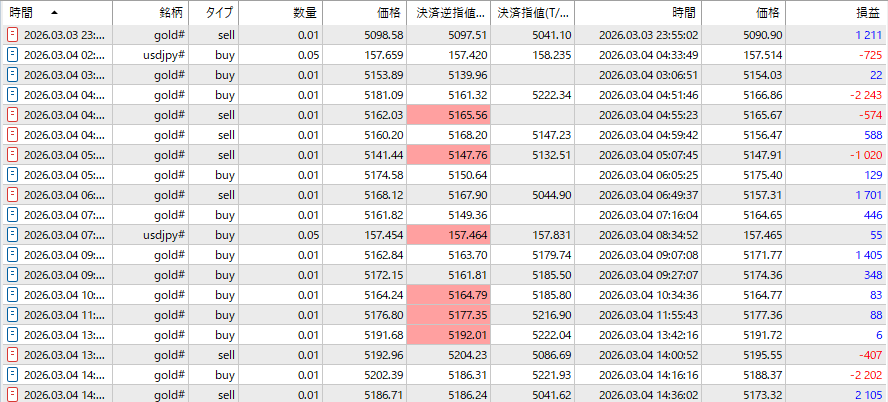Click the row icon for usdjpy buy at 157.659

[x=13, y=55]
